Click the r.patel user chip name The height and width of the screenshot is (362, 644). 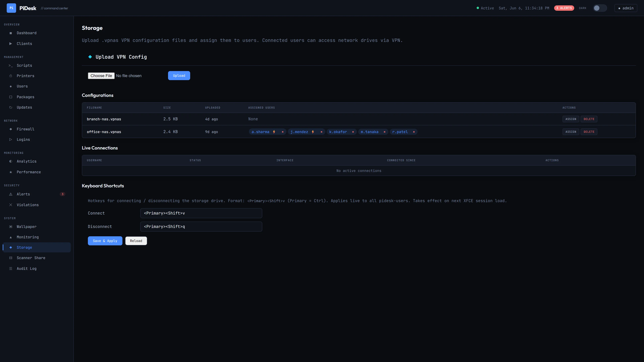tap(400, 132)
